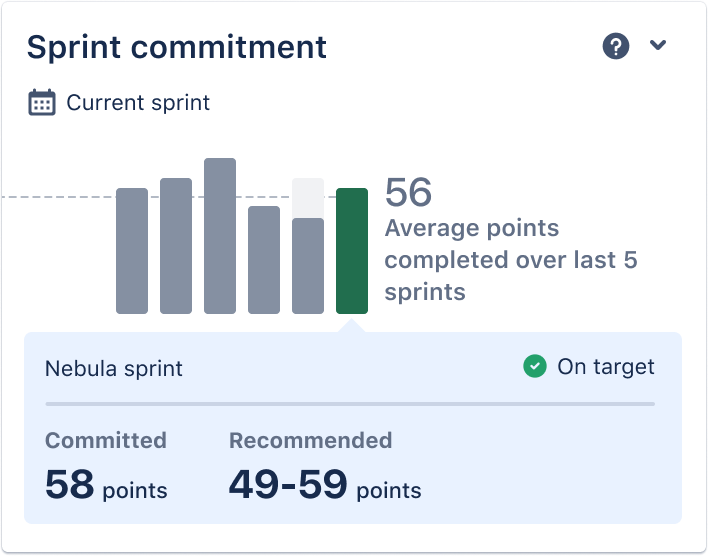Click the light uncompleted portion of fifth bar

point(308,198)
